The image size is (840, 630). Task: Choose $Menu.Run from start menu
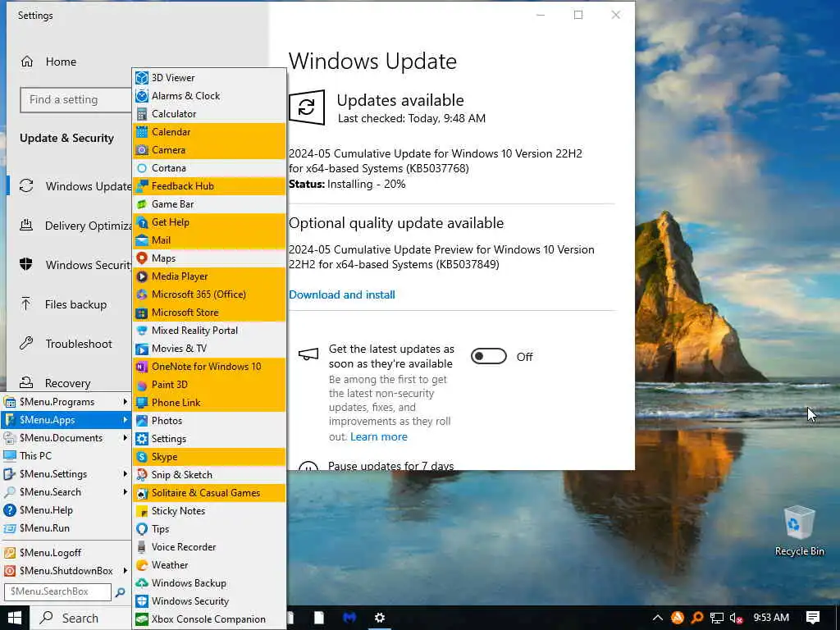(x=66, y=528)
